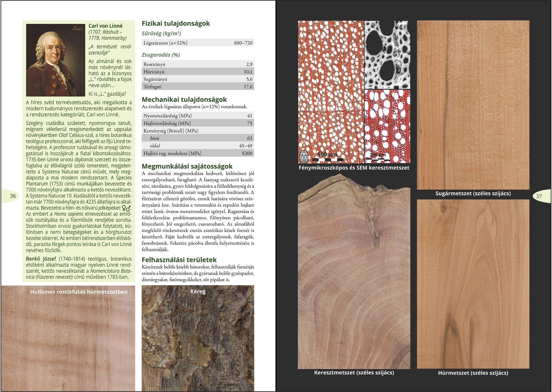Click the "(1707, Råshult – 1778, Hammarby)" dates

[108, 35]
